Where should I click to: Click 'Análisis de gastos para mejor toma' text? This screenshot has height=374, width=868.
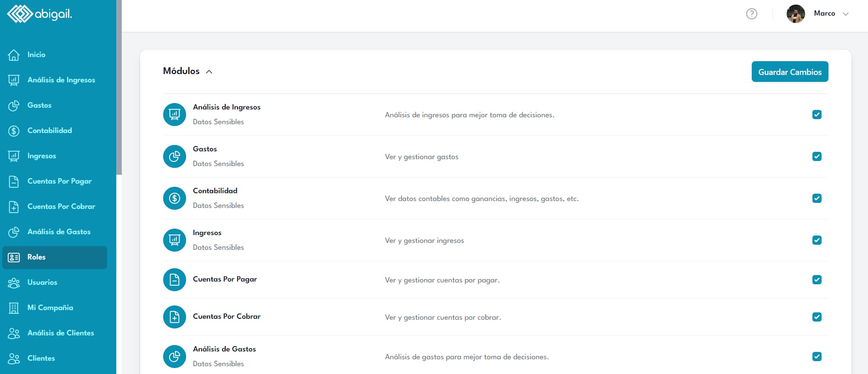[467, 357]
